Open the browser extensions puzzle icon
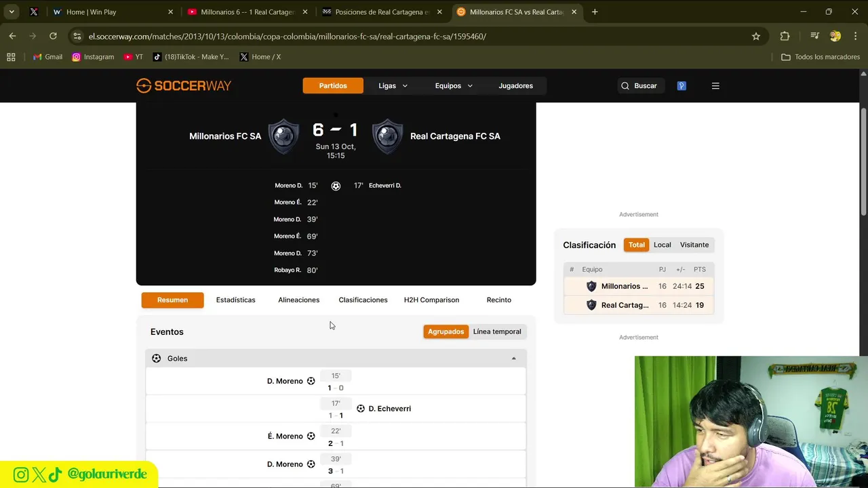Screen dimensions: 868x488 click(x=785, y=36)
